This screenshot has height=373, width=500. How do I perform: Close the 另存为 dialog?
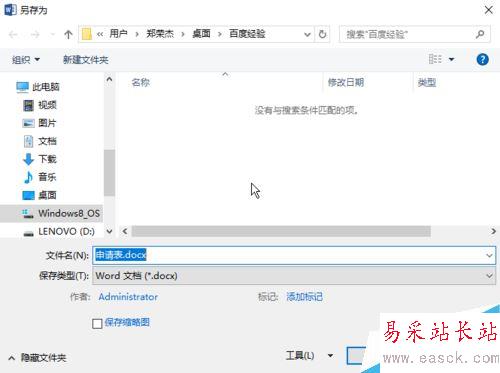tap(489, 10)
